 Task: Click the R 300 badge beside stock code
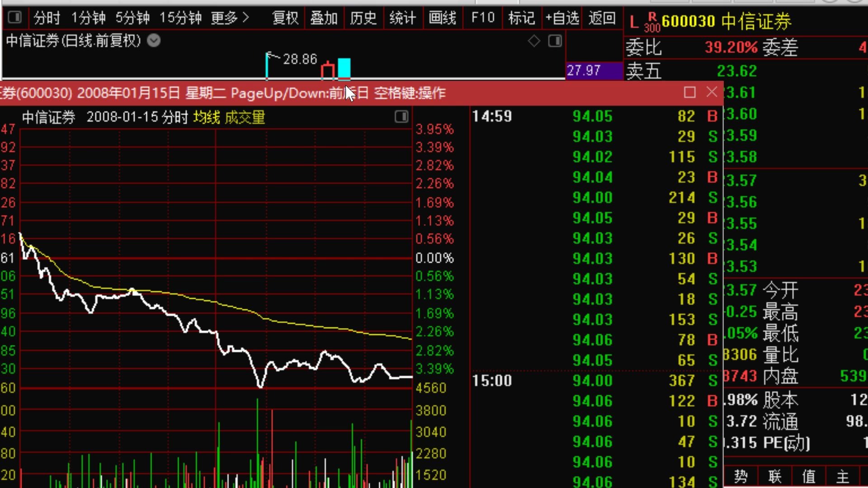pyautogui.click(x=652, y=22)
